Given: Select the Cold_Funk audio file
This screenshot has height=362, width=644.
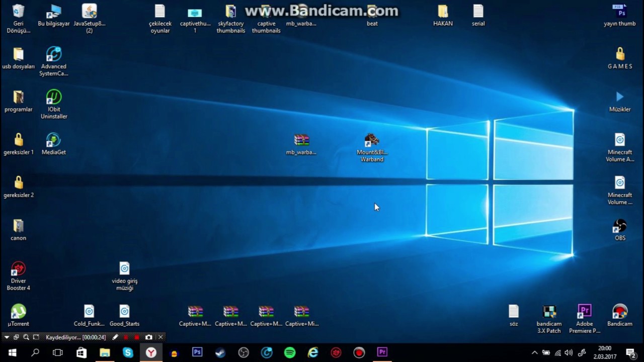Looking at the screenshot, I should coord(89,316).
